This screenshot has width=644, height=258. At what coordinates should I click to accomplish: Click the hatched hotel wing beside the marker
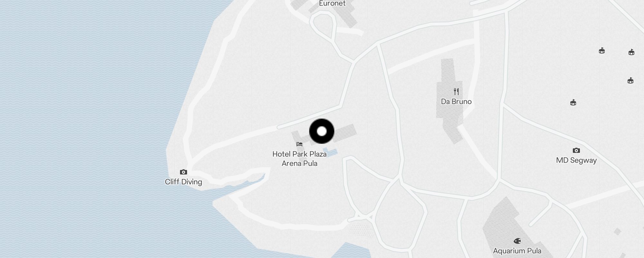tap(345, 133)
